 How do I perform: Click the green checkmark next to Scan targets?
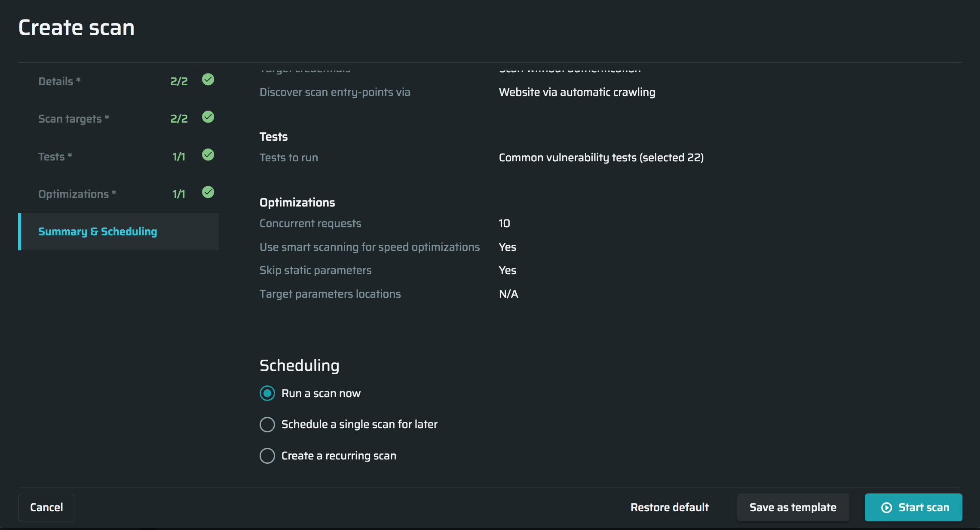pos(208,117)
